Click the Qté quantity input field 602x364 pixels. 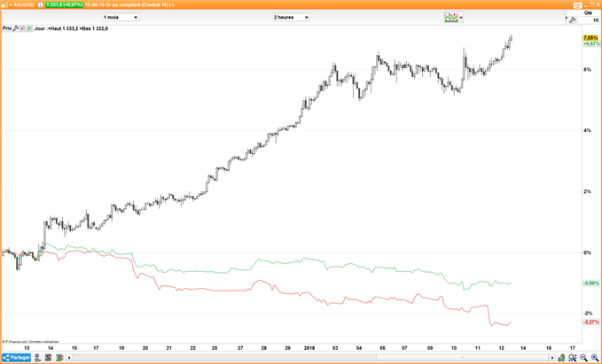tap(588, 20)
